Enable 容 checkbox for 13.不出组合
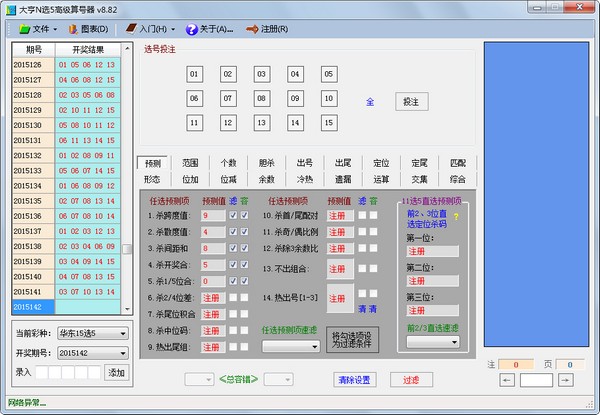The image size is (600, 415). click(373, 269)
